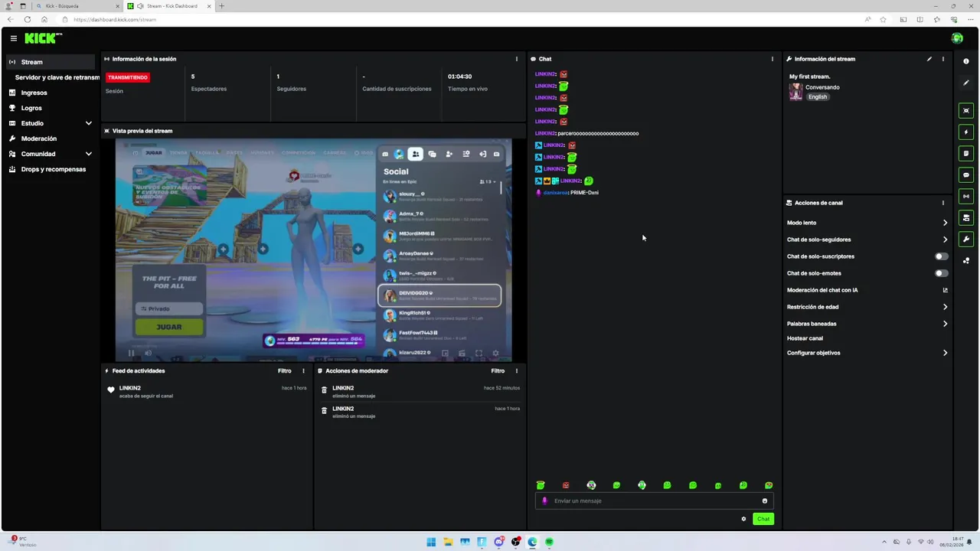Click the pencil icon in the right sidebar
This screenshot has height=551, width=980.
coord(966,83)
